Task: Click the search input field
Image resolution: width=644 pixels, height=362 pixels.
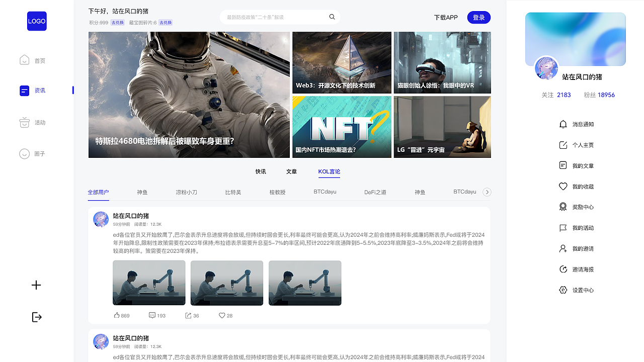Action: click(280, 17)
